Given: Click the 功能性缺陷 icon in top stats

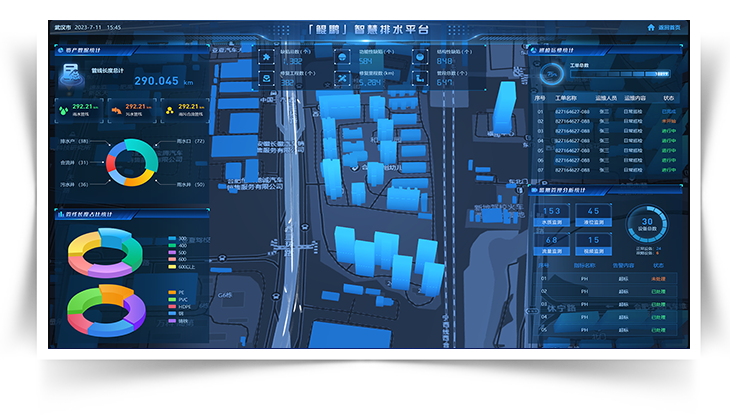Looking at the screenshot, I should point(343,59).
